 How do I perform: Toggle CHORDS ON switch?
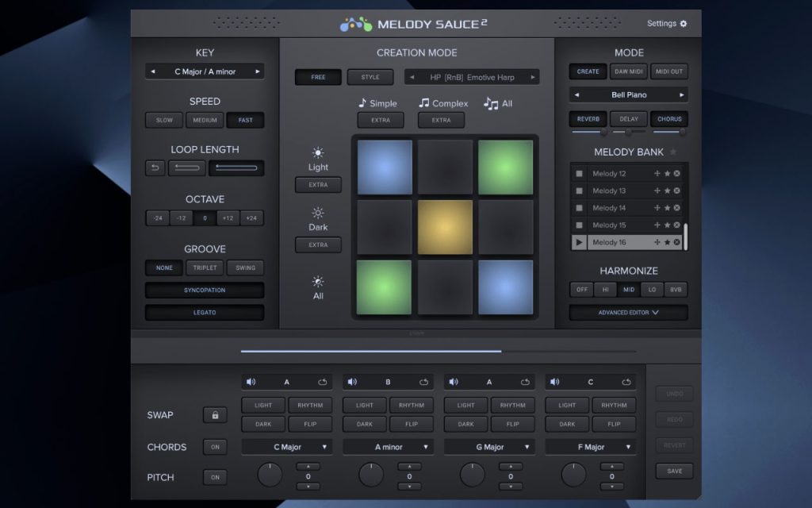click(x=215, y=447)
